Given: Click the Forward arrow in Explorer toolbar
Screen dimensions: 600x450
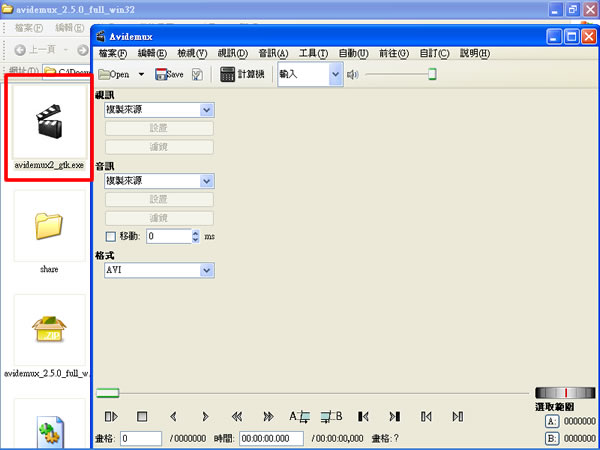Looking at the screenshot, I should coord(82,50).
